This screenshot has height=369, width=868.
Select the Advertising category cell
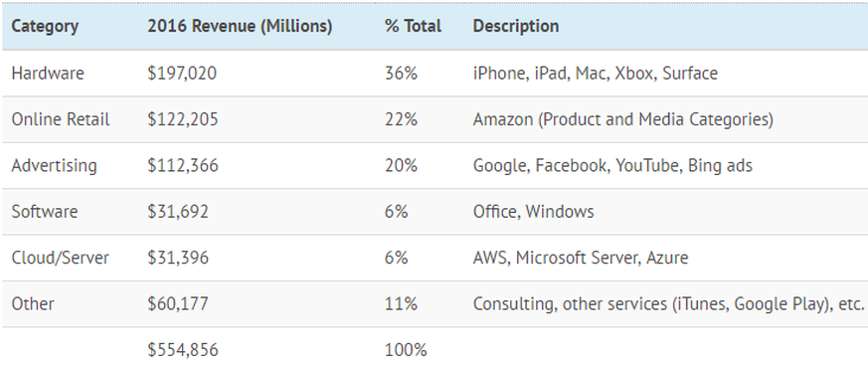55,166
